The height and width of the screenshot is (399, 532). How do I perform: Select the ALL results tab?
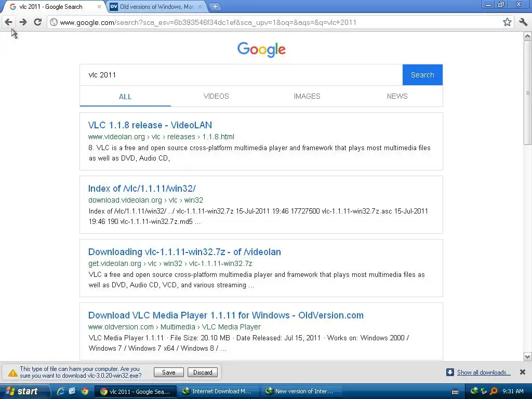pyautogui.click(x=125, y=97)
